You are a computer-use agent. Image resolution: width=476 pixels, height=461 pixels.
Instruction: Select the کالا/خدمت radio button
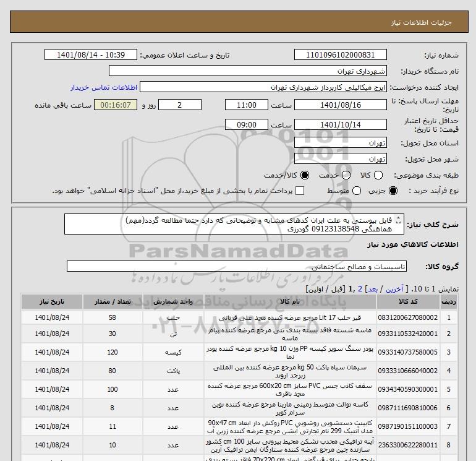(305, 175)
